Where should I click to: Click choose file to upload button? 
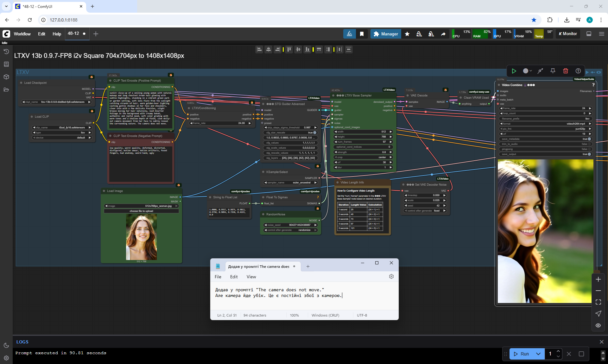coord(141,211)
